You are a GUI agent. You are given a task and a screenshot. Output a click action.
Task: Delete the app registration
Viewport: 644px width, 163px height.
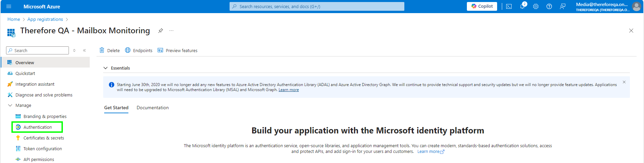pos(110,50)
